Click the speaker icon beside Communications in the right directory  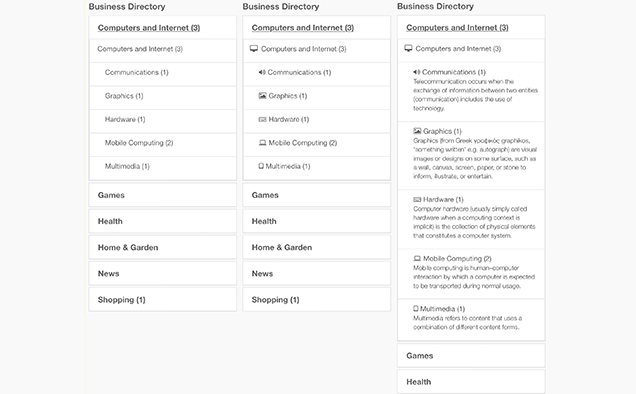417,72
